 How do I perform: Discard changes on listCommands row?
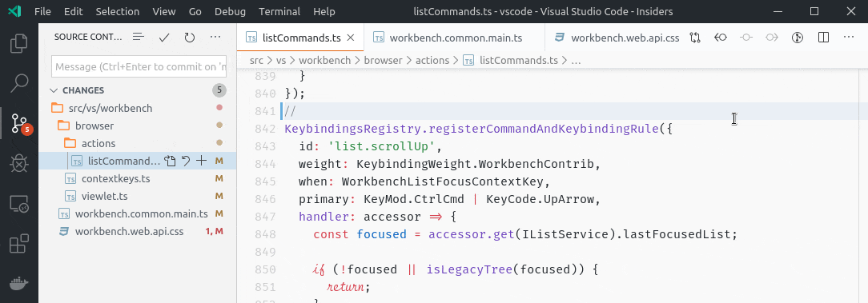[x=186, y=161]
